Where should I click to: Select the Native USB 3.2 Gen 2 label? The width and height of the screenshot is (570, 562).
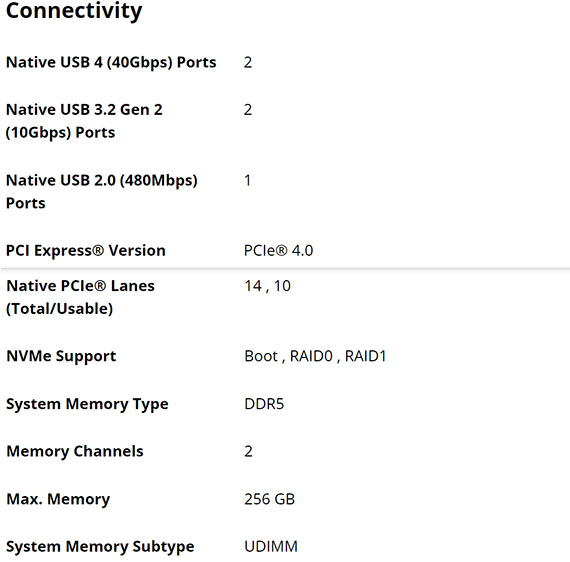point(84,121)
